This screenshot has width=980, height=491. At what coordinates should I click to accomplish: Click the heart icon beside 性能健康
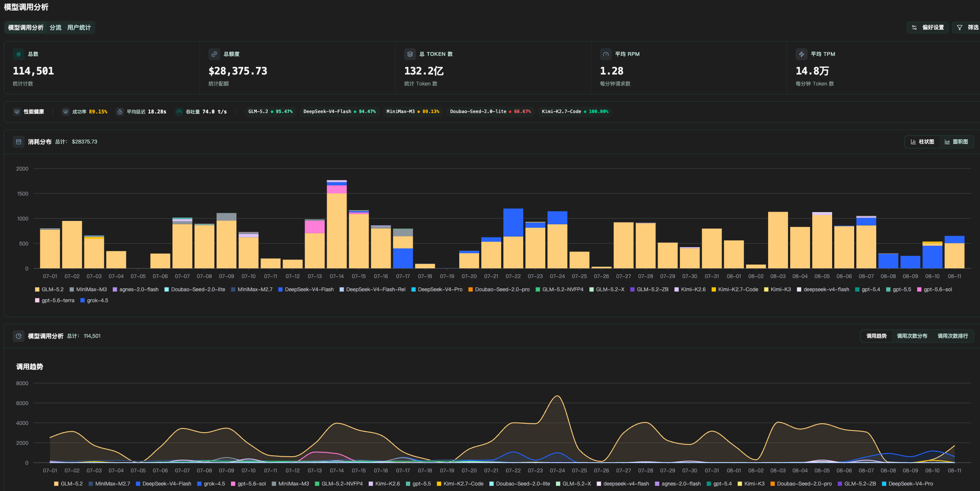[17, 112]
